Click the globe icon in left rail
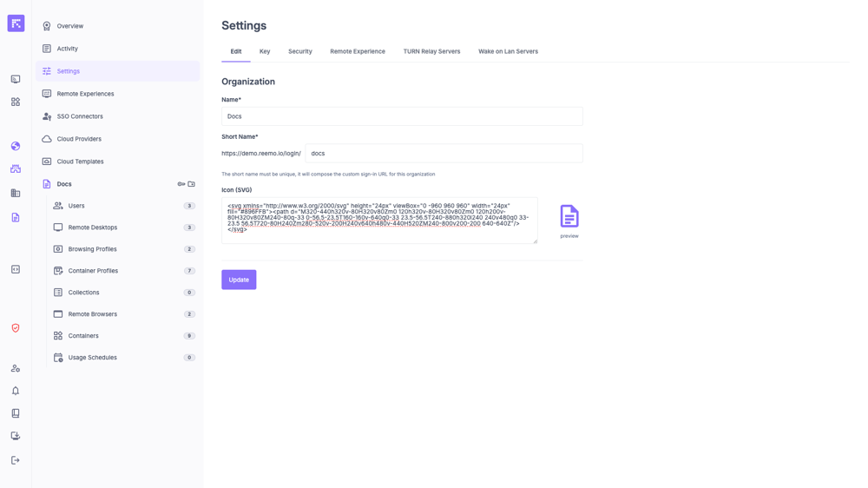 coord(16,146)
